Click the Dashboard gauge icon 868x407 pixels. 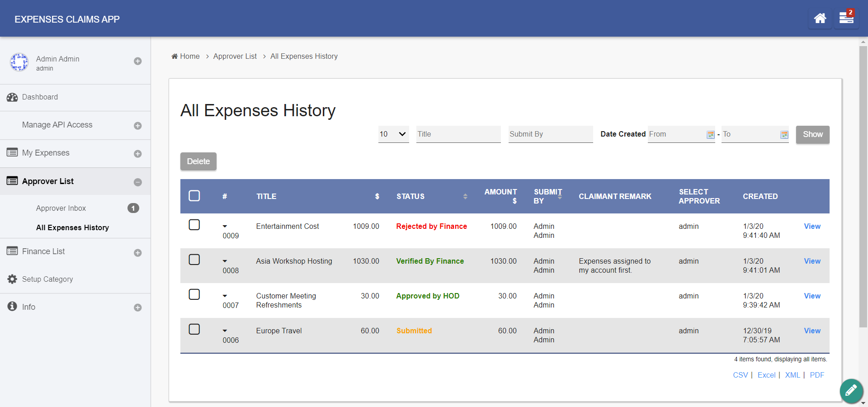click(12, 97)
